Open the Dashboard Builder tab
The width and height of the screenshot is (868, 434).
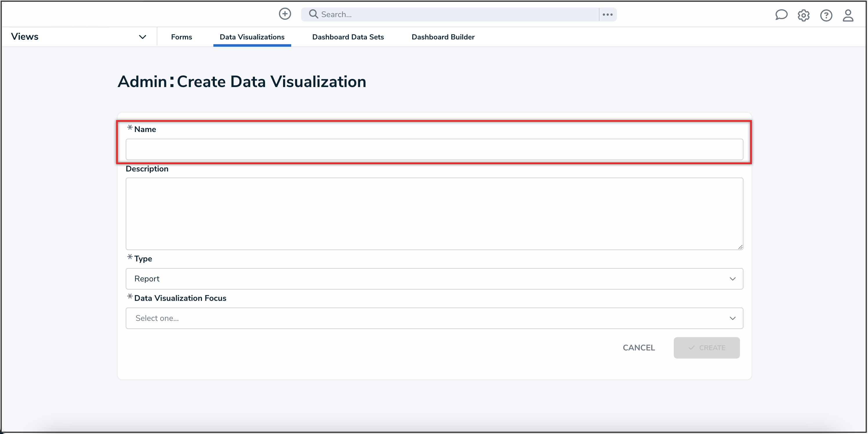coord(443,37)
